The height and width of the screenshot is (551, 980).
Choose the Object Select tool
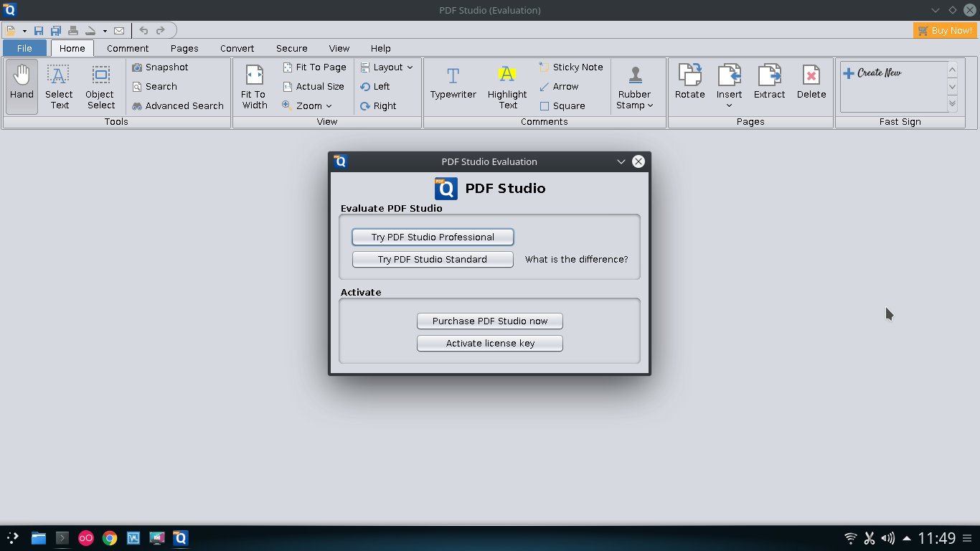pos(100,87)
